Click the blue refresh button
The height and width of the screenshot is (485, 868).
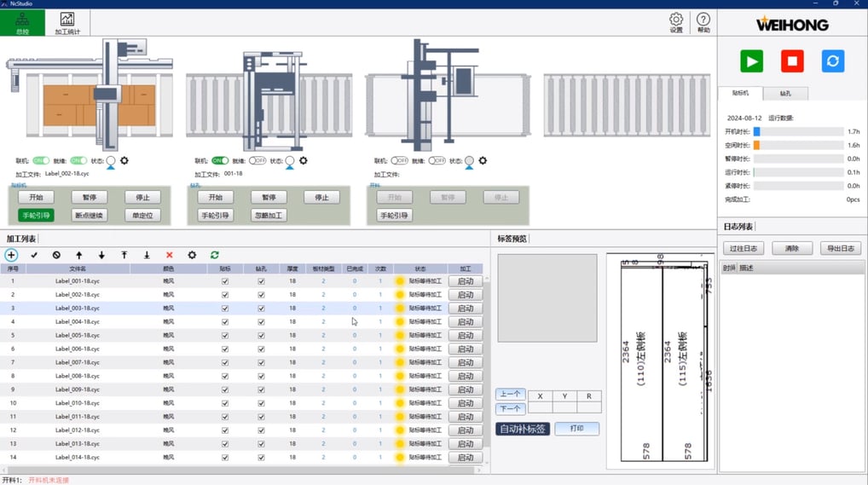pos(832,61)
